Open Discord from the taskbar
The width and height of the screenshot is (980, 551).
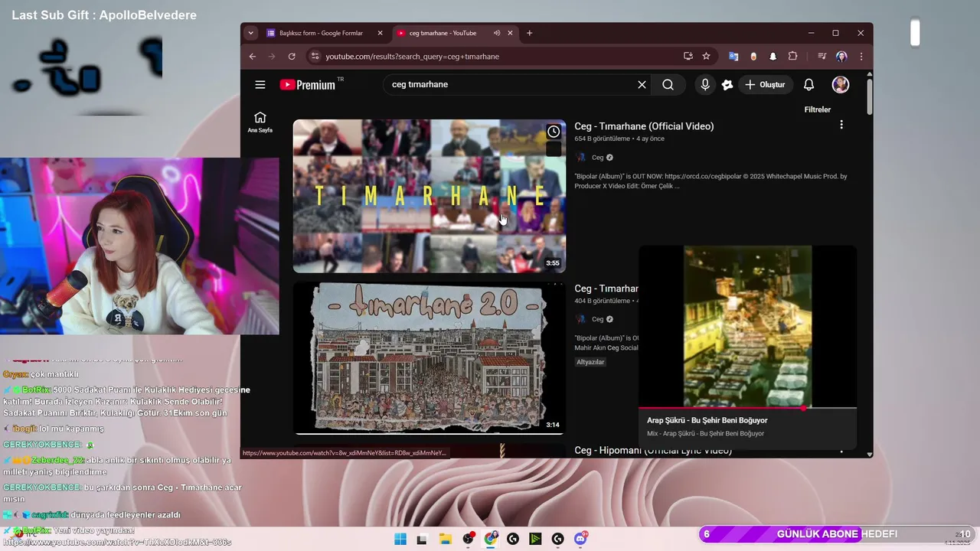[580, 539]
